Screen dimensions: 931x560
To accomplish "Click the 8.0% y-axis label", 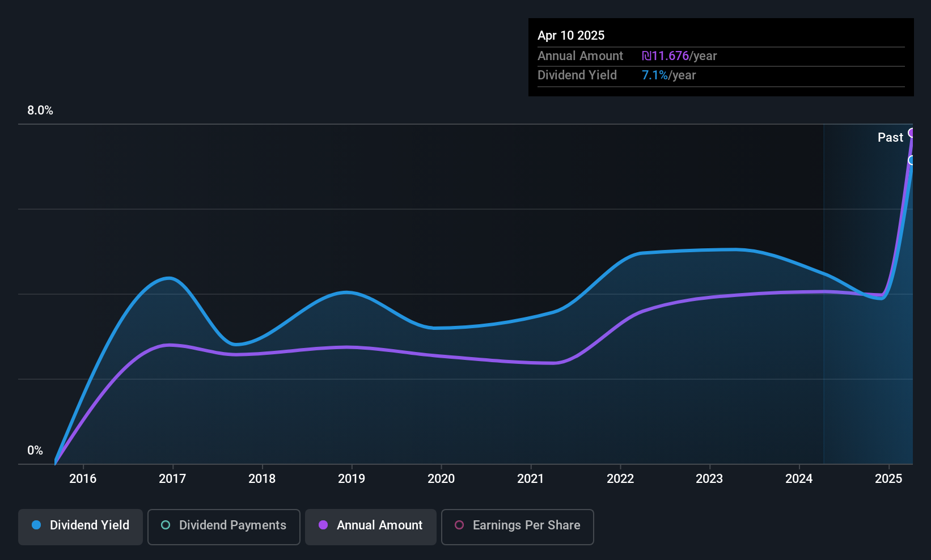I will 40,111.
